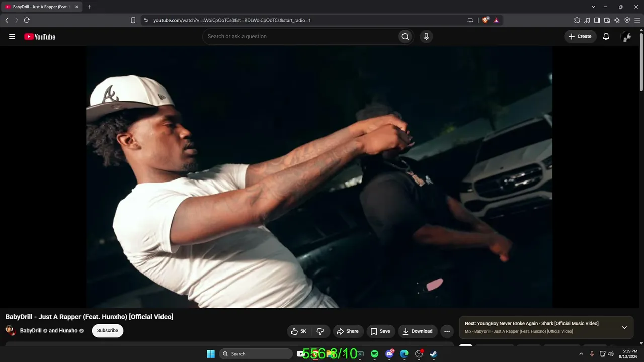Reload the page in the browser

(x=27, y=20)
